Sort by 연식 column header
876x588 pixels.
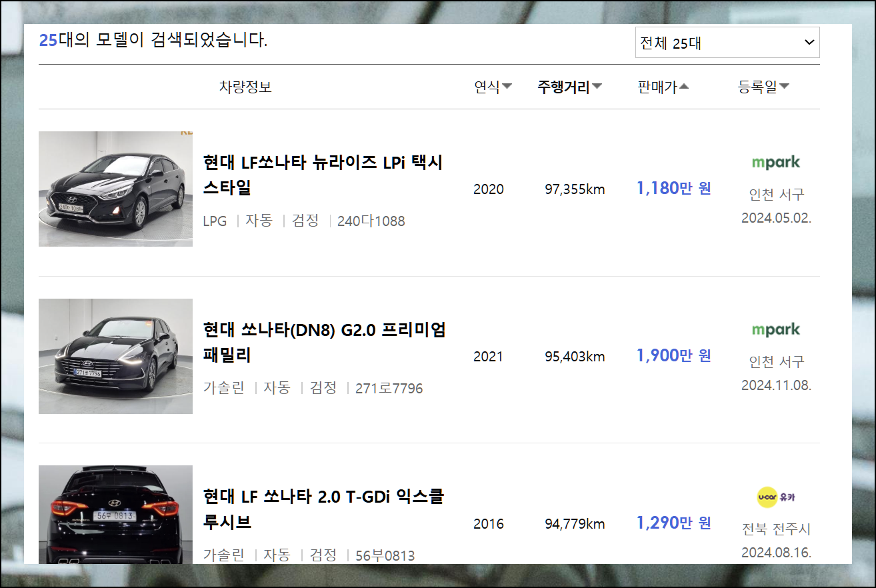[x=493, y=87]
